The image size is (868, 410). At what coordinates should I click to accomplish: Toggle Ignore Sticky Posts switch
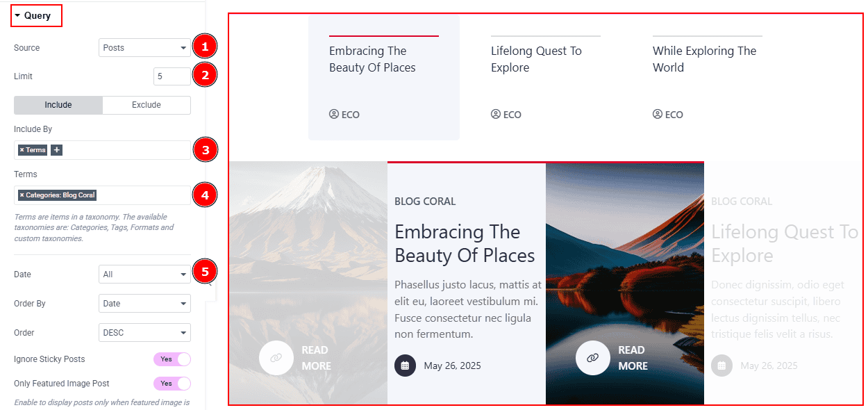click(x=172, y=359)
